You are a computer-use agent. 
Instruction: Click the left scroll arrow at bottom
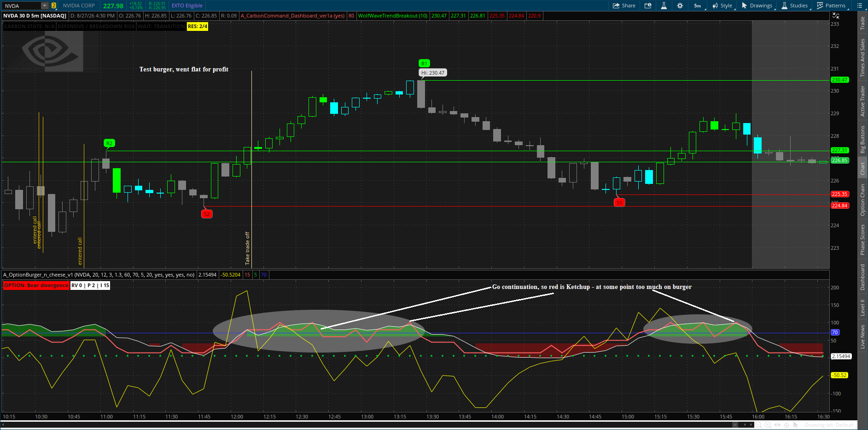(3, 424)
